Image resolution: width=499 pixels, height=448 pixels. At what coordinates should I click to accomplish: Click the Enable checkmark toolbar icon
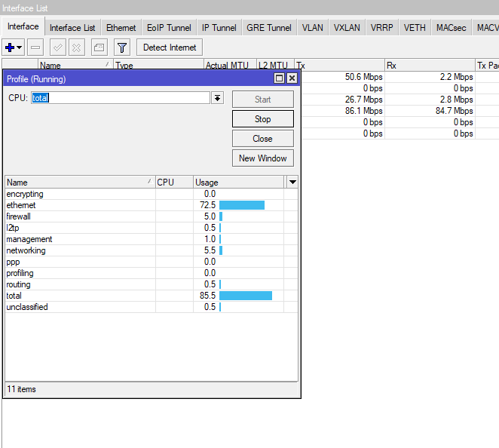58,48
